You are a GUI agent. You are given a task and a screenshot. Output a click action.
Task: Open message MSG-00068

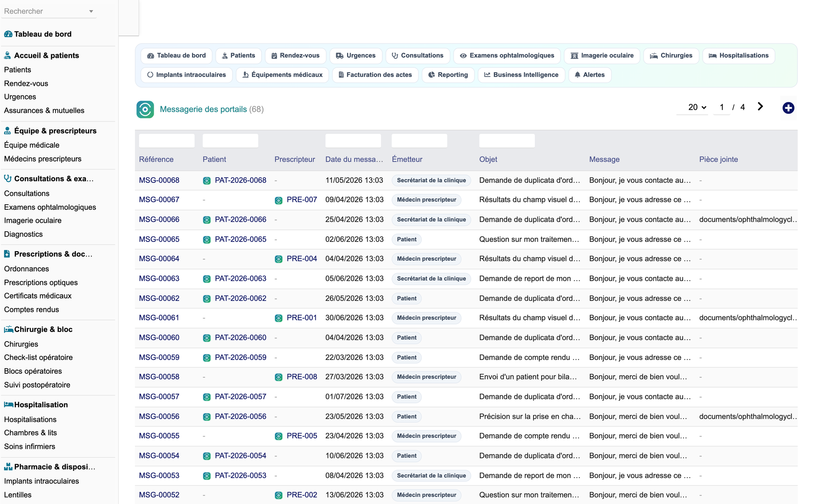tap(159, 180)
